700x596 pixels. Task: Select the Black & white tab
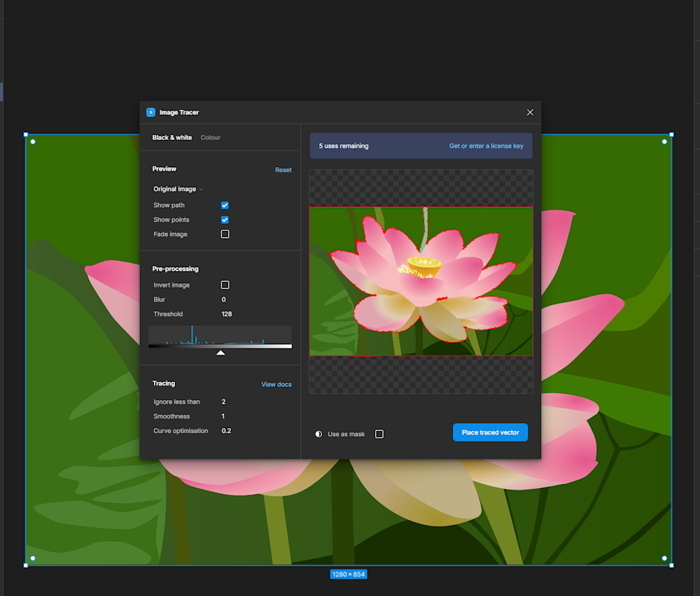[172, 138]
